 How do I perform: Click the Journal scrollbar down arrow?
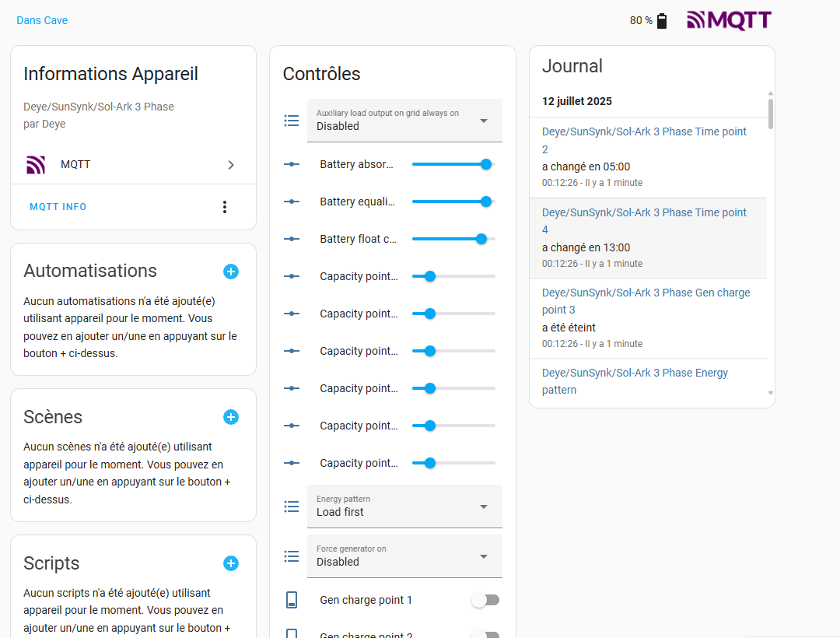(771, 394)
